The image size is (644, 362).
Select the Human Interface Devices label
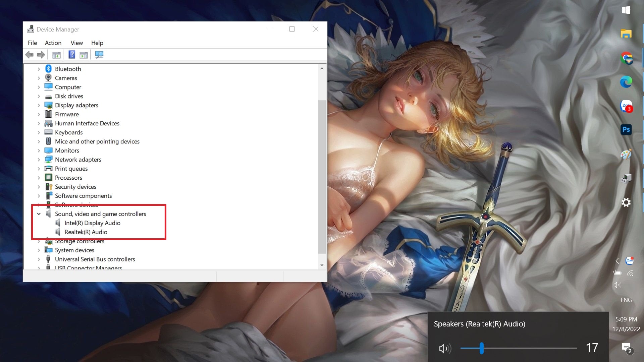tap(87, 123)
